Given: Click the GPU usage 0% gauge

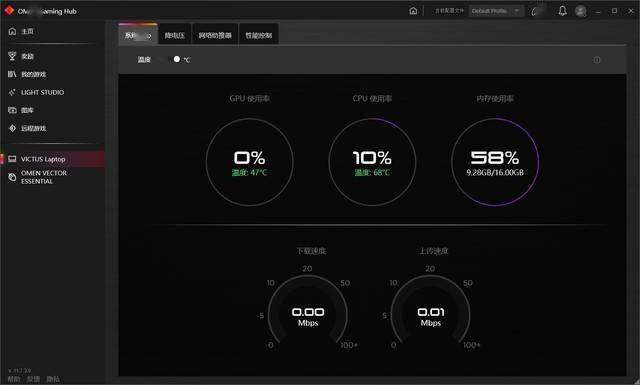Looking at the screenshot, I should [249, 162].
